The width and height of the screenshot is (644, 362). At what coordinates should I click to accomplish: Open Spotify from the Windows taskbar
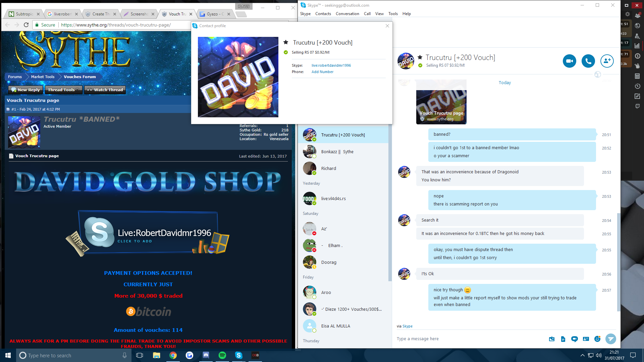tap(222, 355)
